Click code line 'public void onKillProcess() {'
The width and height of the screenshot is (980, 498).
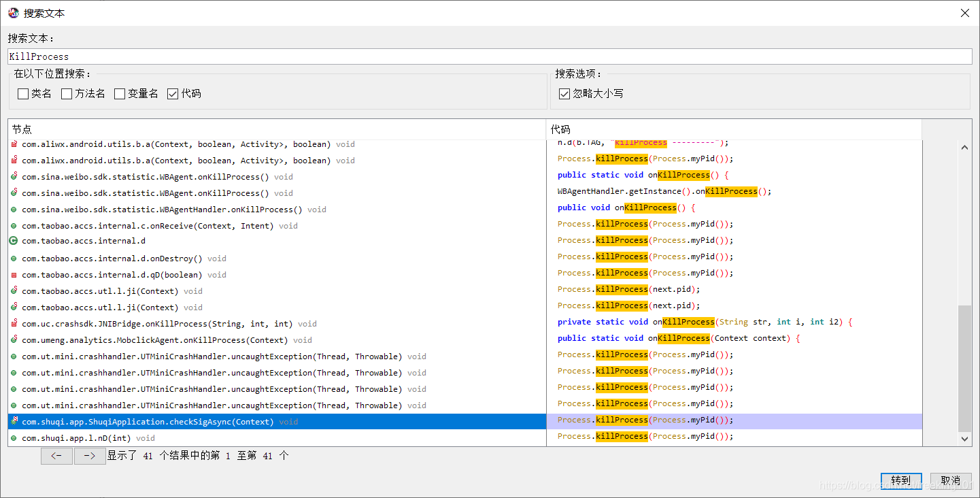click(x=626, y=207)
